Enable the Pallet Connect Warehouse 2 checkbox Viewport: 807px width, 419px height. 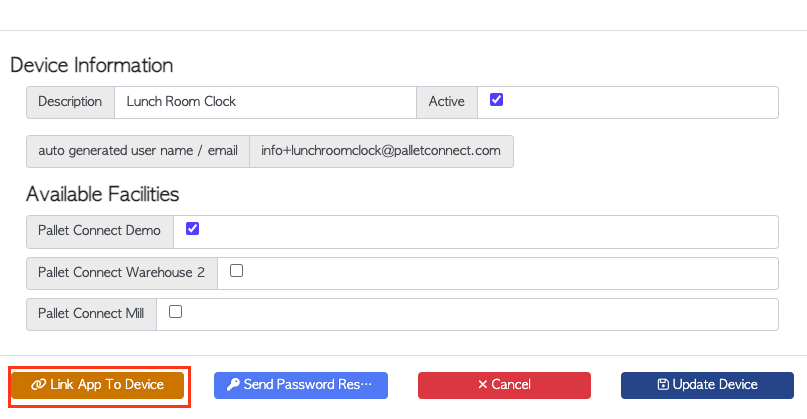point(236,270)
